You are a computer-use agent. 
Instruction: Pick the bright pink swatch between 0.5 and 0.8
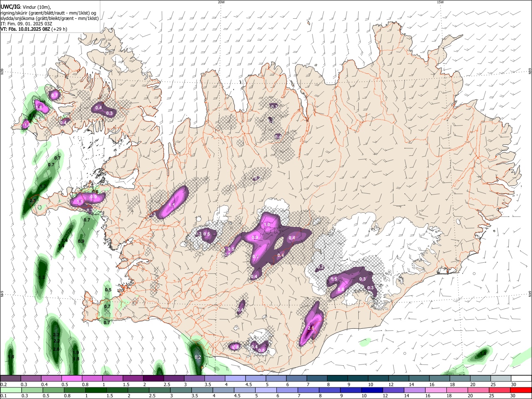[x=71, y=378]
